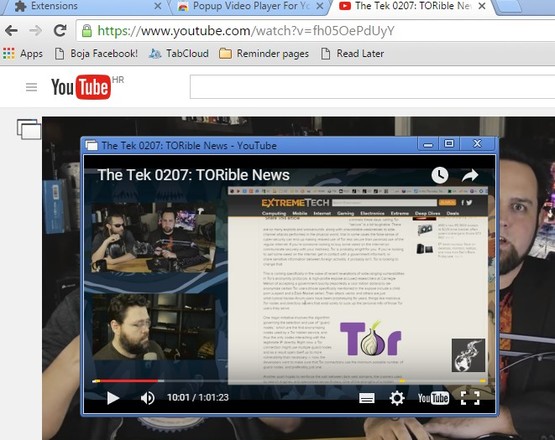
Task: Open the new tab button
Action: (x=508, y=6)
